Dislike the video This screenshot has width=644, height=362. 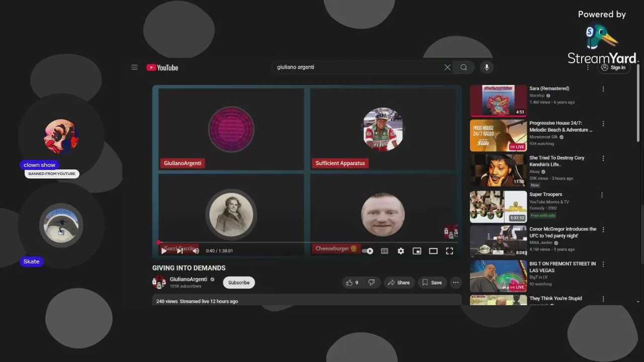[x=372, y=283]
